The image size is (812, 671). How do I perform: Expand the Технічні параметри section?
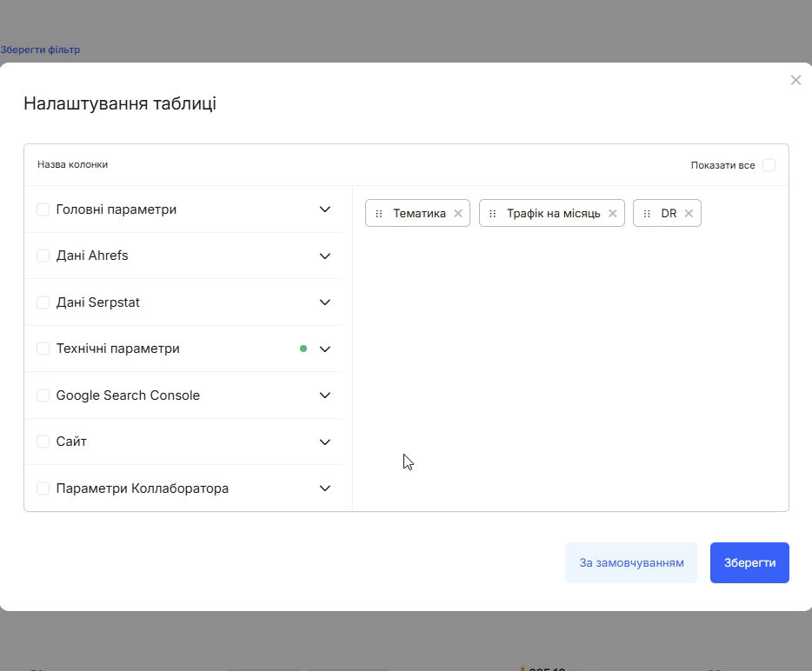[x=324, y=349]
